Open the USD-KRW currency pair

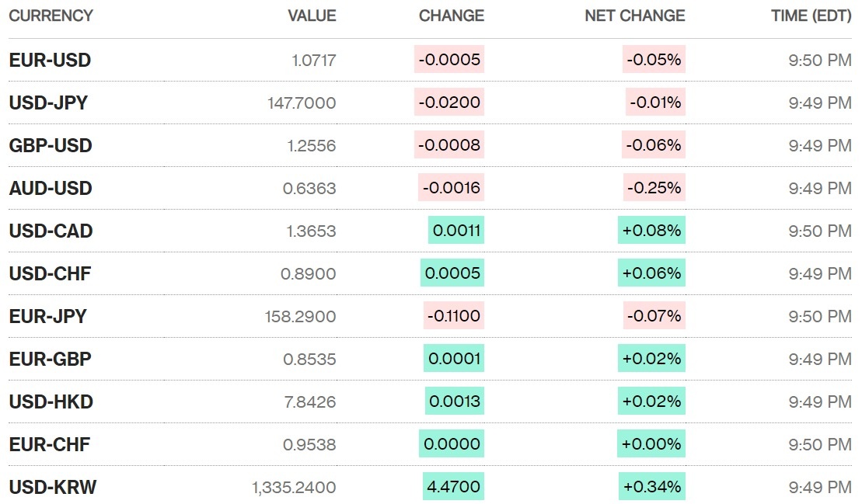coord(52,487)
